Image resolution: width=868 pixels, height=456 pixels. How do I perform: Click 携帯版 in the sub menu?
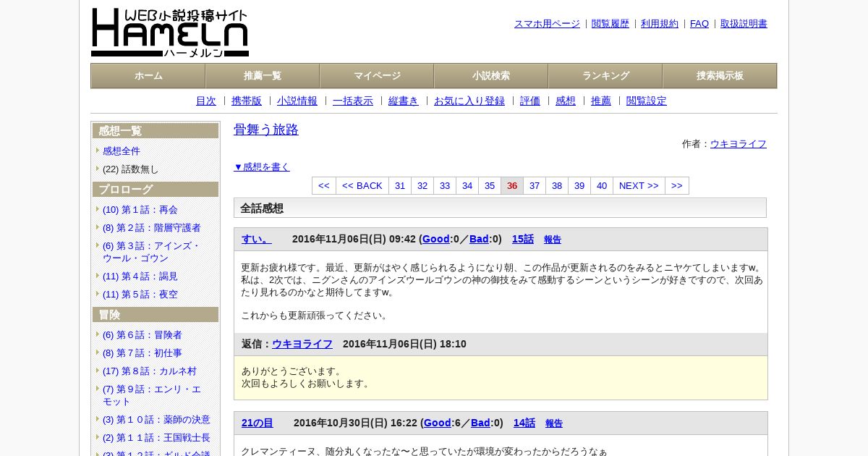247,101
